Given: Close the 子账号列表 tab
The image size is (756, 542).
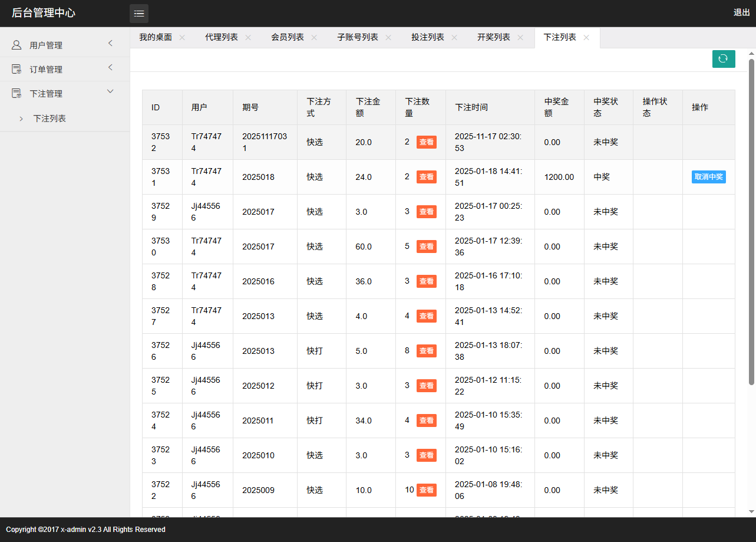Looking at the screenshot, I should pos(388,37).
